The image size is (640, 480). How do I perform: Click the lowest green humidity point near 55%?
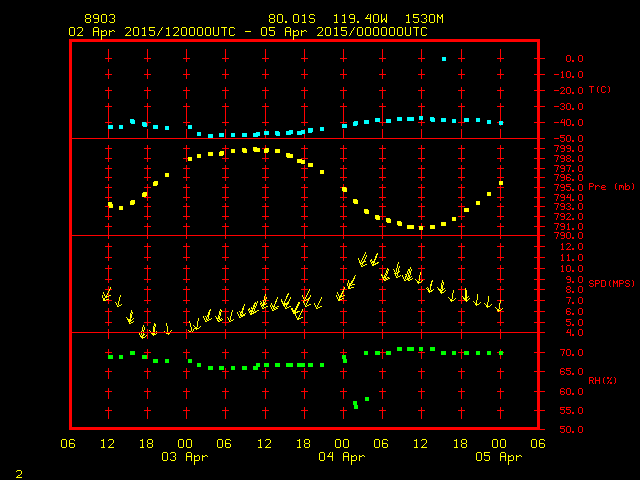point(356,405)
